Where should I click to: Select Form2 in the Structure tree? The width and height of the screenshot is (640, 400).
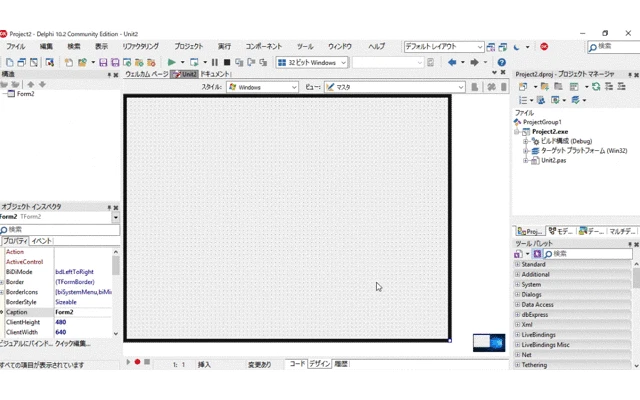tap(25, 94)
